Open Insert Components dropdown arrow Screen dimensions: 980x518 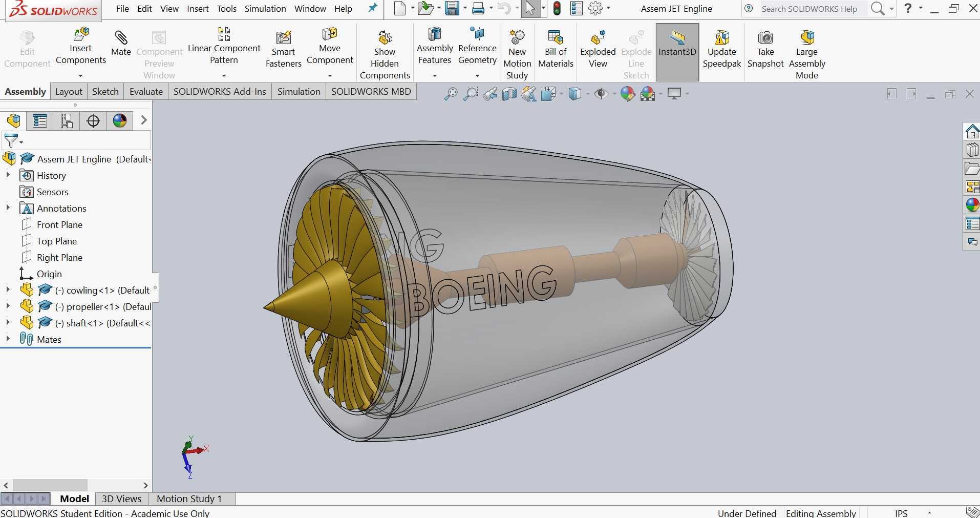(80, 76)
